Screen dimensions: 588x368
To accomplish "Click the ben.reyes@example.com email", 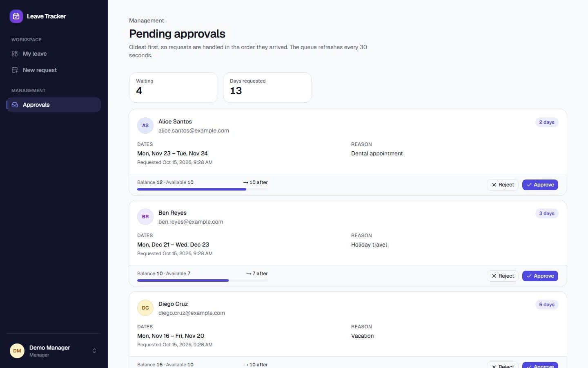I will click(191, 222).
